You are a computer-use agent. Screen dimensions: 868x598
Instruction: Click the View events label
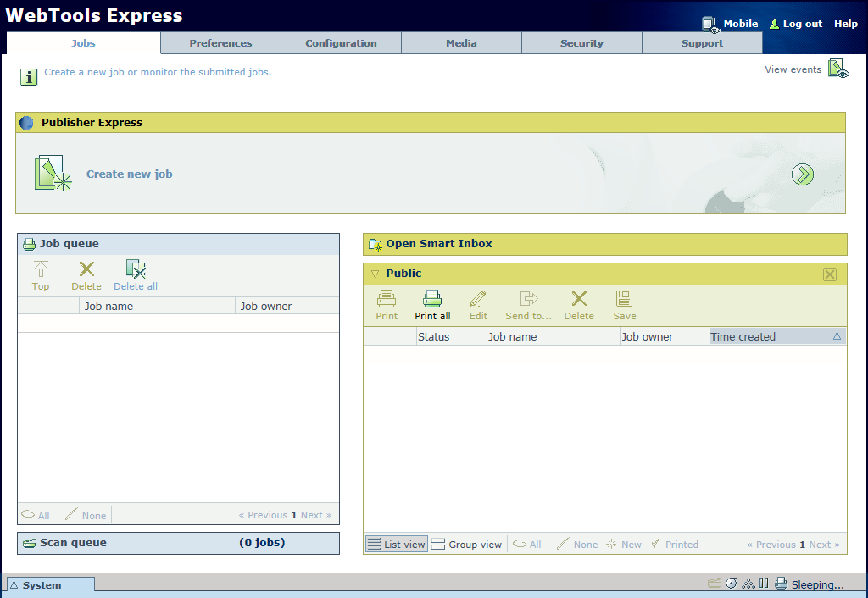coord(793,69)
